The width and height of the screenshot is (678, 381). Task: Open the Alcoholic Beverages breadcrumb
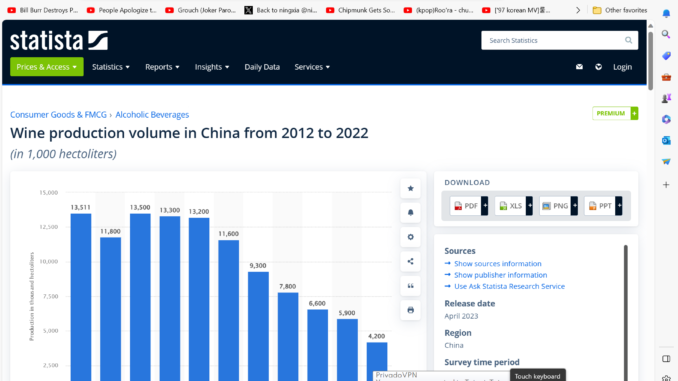click(x=152, y=115)
